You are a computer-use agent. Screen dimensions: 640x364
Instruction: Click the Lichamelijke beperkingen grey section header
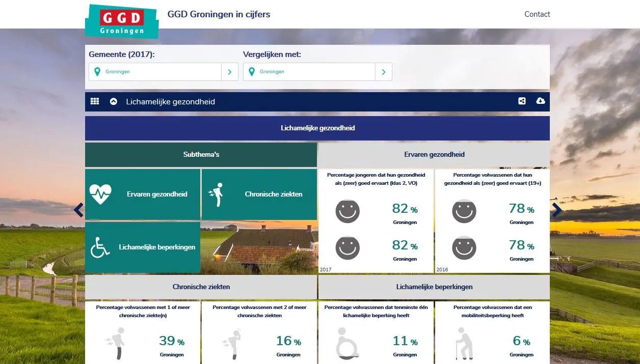tap(434, 287)
